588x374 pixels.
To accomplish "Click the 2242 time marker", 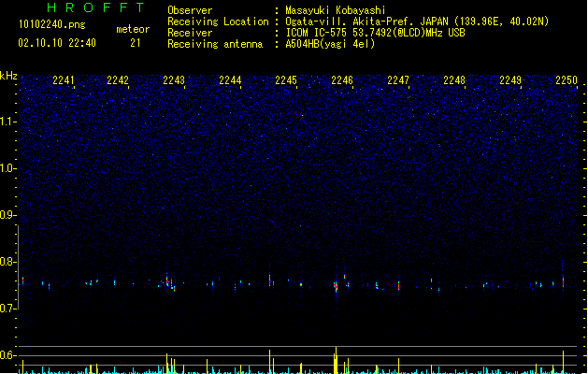I will point(118,80).
